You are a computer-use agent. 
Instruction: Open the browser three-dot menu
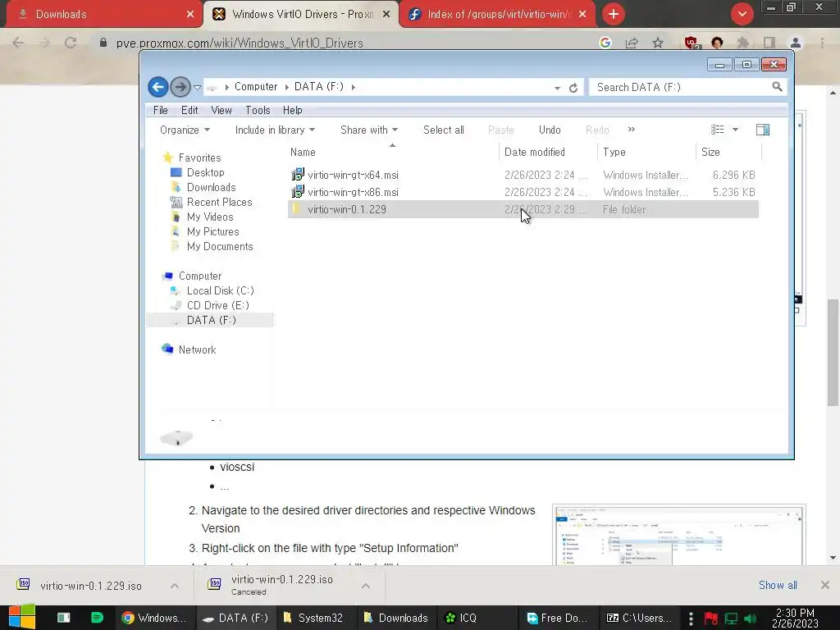click(x=822, y=43)
